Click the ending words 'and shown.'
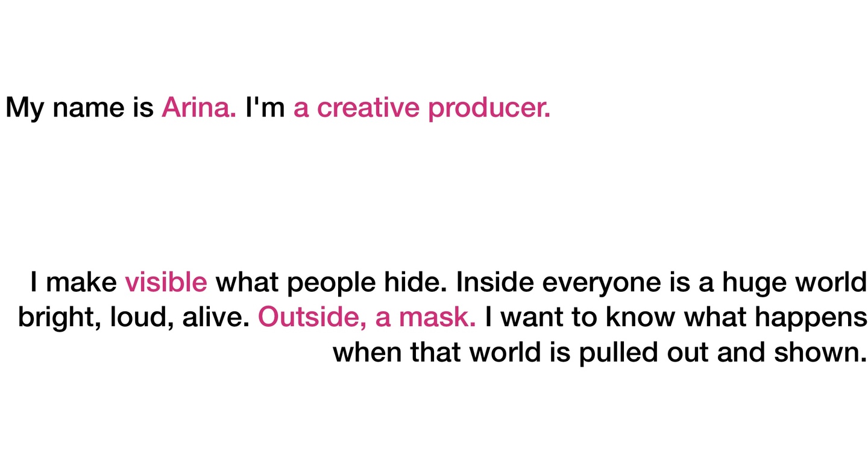The image size is (868, 457). tap(792, 352)
